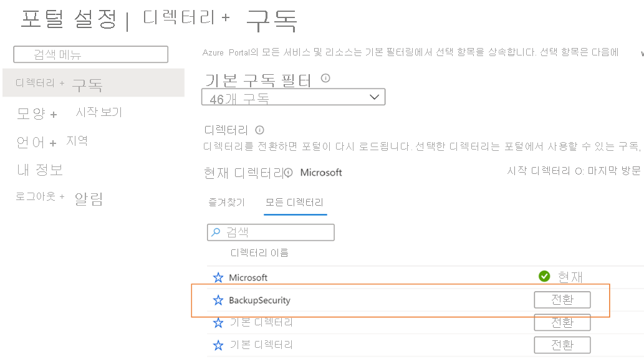Click the star icon beside the last 기본 디렉터리
The width and height of the screenshot is (644, 364).
pyautogui.click(x=218, y=345)
